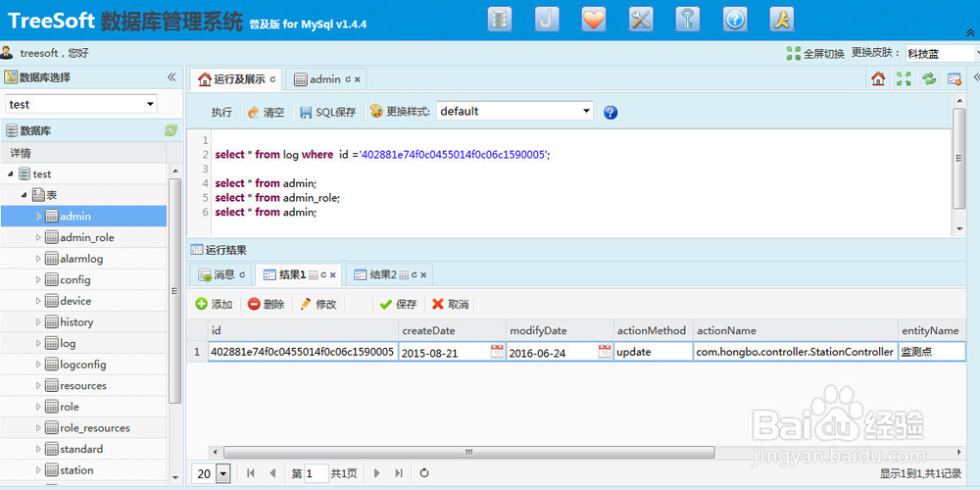Open the help question icon in header
Image resolution: width=980 pixels, height=490 pixels.
click(x=735, y=20)
